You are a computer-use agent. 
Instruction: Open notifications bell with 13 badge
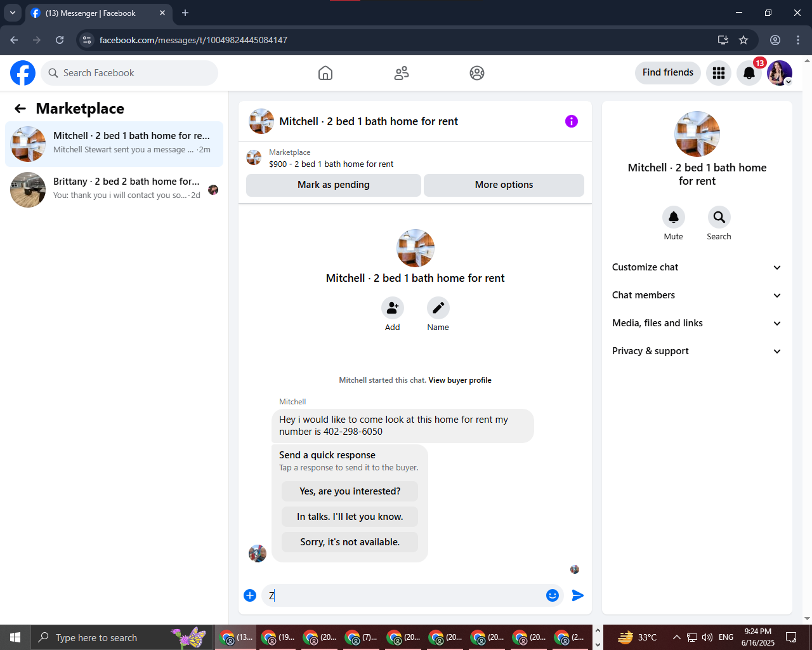click(x=749, y=73)
